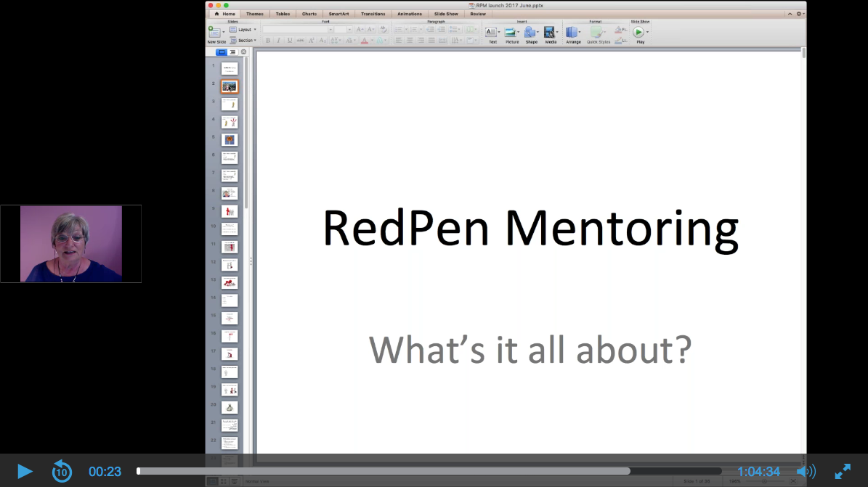Center the text
Screen dimensions: 868x487
[x=410, y=41]
